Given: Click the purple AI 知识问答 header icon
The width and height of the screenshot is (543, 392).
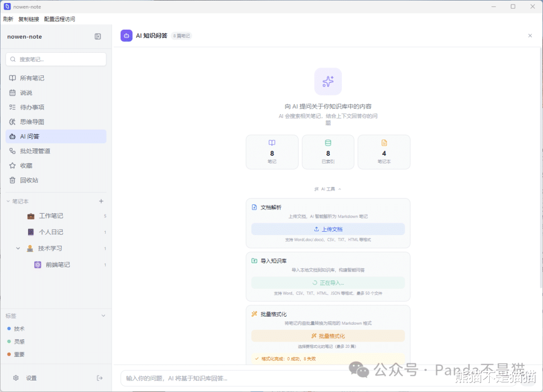Looking at the screenshot, I should point(126,36).
